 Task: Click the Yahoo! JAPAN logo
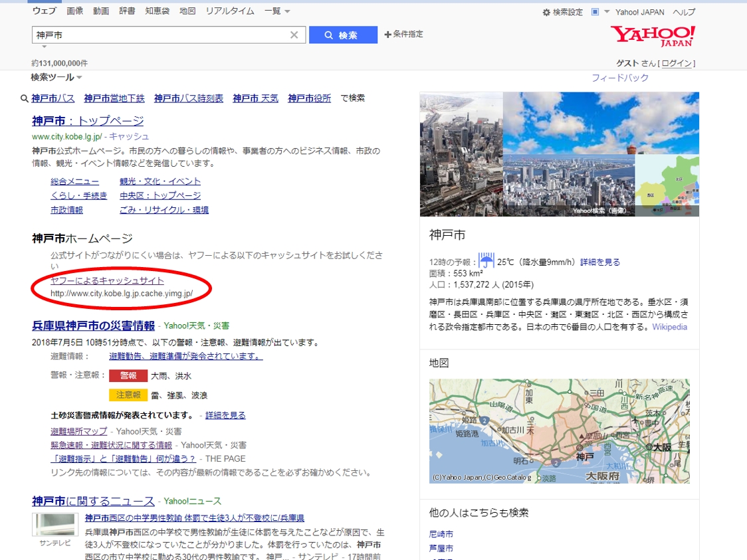coord(653,36)
